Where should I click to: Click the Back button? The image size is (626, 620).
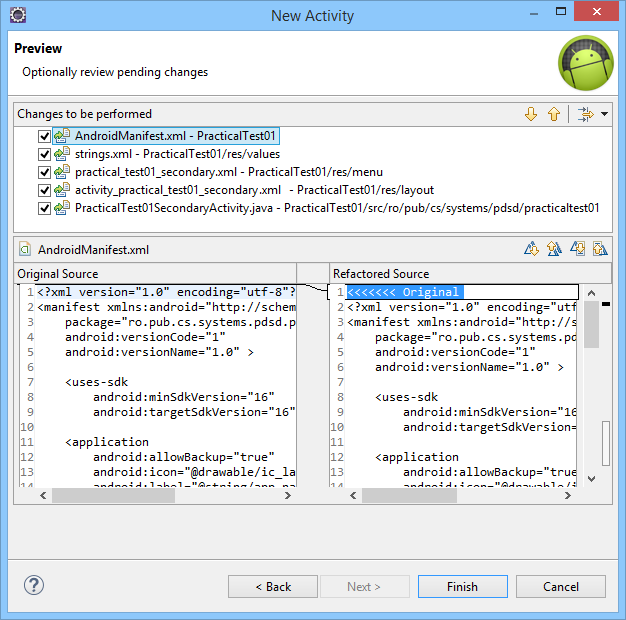click(x=273, y=586)
